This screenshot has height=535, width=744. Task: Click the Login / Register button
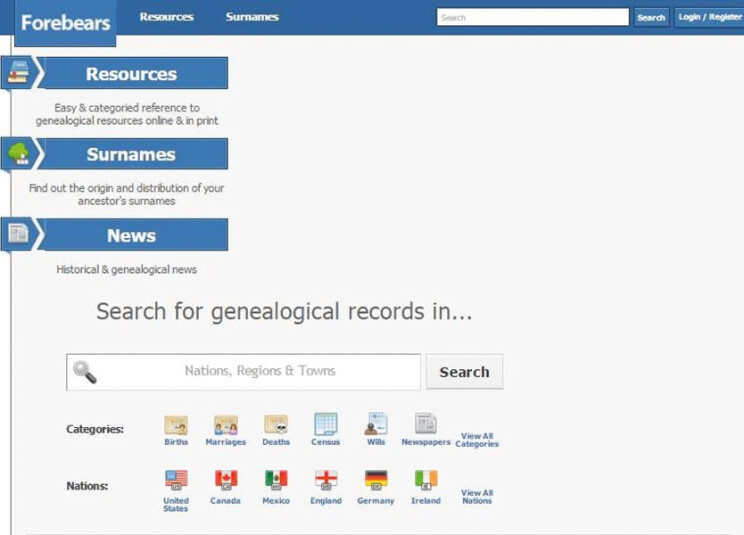[x=709, y=17]
